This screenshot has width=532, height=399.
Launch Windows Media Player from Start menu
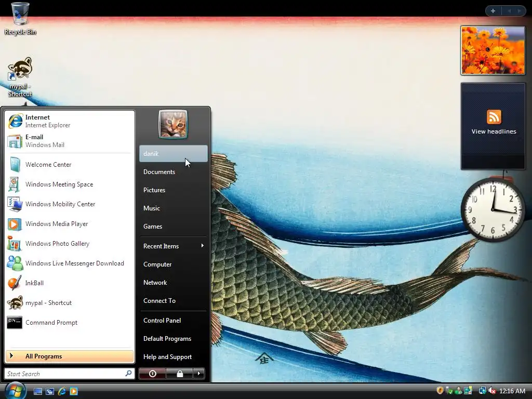point(70,223)
